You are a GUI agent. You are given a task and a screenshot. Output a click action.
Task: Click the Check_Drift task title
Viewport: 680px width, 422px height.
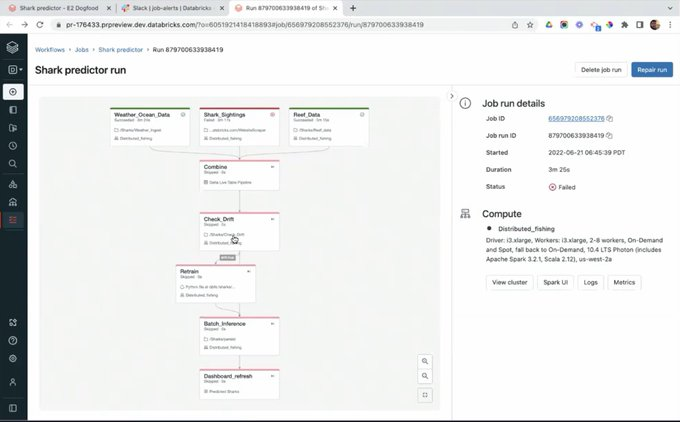pyautogui.click(x=219, y=219)
